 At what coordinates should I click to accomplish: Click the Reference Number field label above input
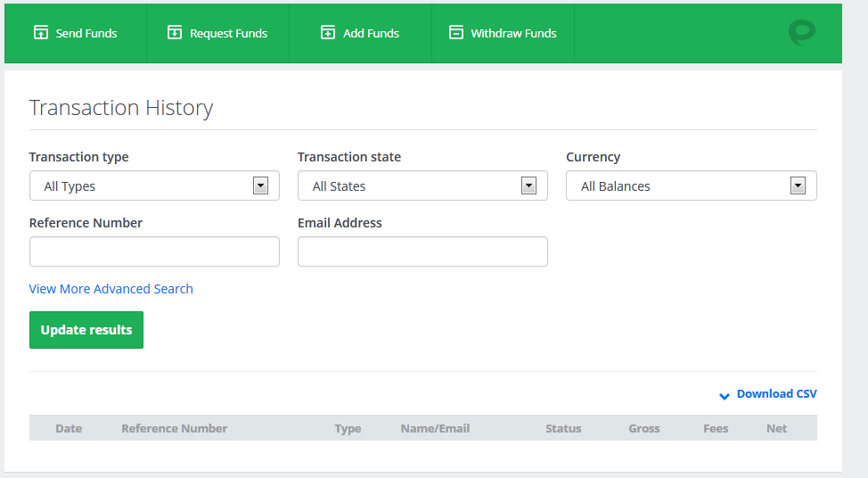[x=86, y=223]
